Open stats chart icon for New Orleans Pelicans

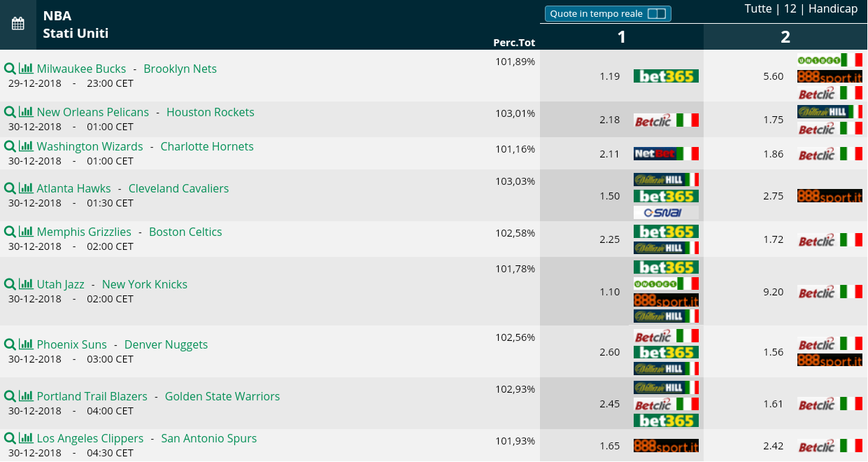(26, 112)
